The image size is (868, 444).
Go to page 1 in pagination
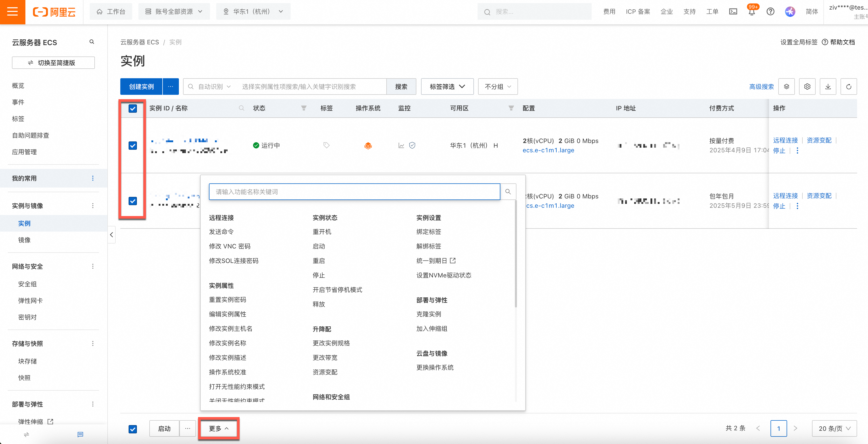(x=778, y=428)
